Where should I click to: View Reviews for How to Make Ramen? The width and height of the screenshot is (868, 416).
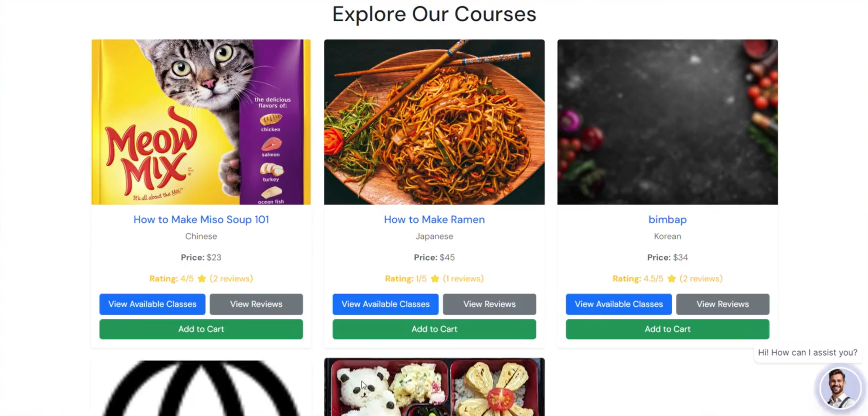click(x=490, y=304)
